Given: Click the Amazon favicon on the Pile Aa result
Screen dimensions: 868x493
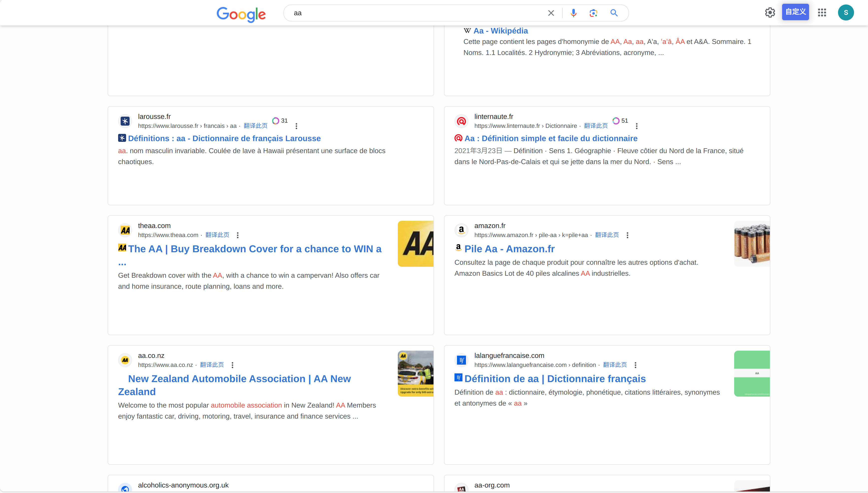Looking at the screenshot, I should pos(461,230).
